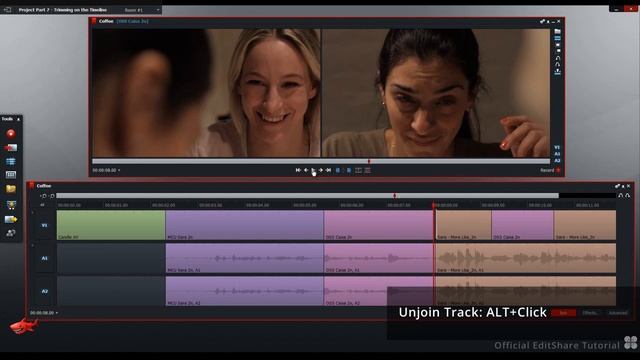Click the red record tool in Tools panel
640x360 pixels.
(x=11, y=133)
